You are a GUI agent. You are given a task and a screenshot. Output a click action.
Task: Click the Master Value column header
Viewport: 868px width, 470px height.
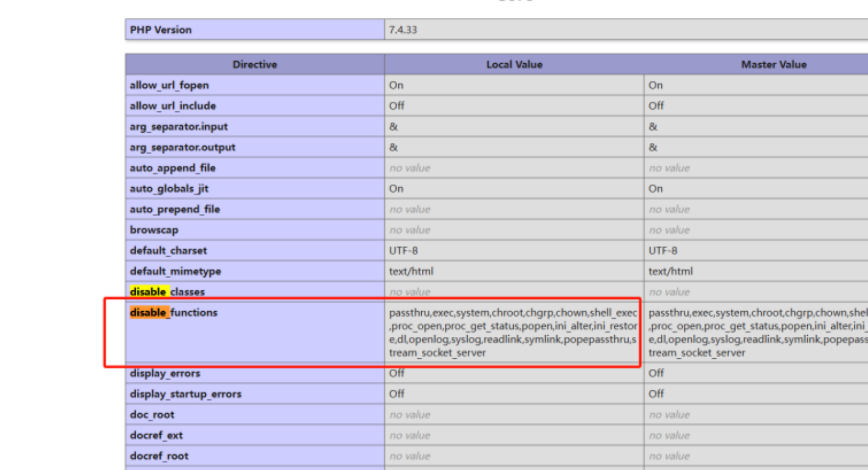click(x=774, y=64)
